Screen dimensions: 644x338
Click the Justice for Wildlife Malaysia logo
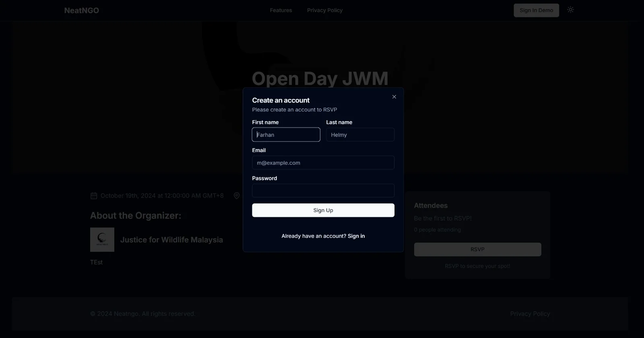point(102,240)
